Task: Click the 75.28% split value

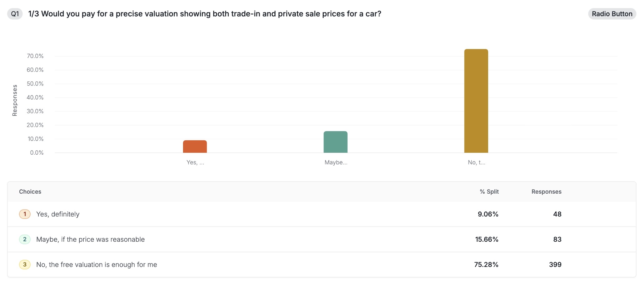Action: (x=486, y=265)
